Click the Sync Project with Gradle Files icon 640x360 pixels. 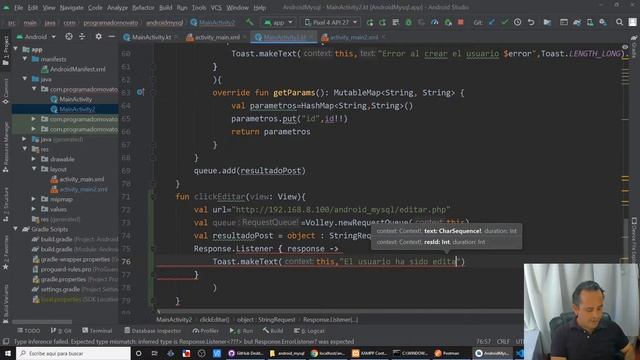pos(577,22)
